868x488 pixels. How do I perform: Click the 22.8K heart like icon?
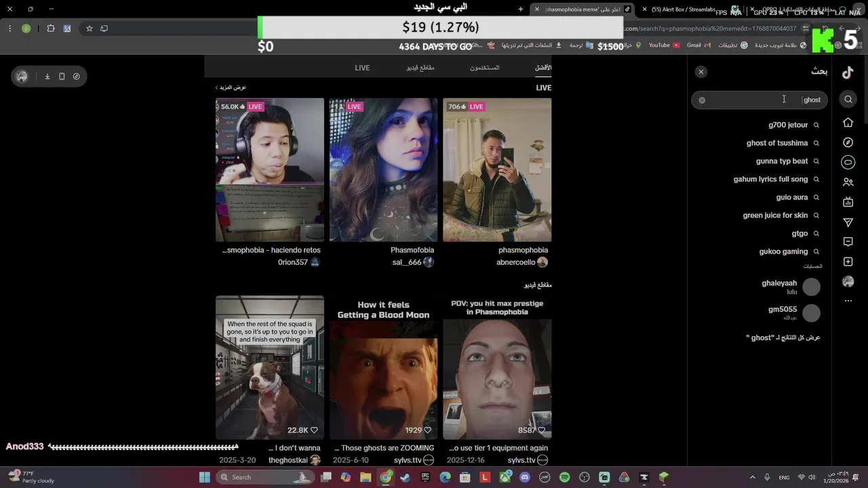click(x=313, y=430)
